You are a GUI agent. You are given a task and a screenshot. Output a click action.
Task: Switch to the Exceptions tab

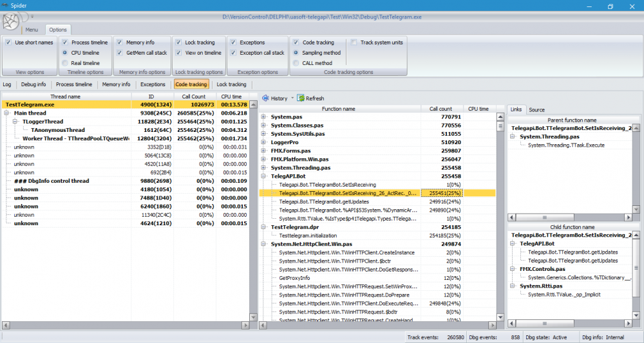click(x=153, y=84)
